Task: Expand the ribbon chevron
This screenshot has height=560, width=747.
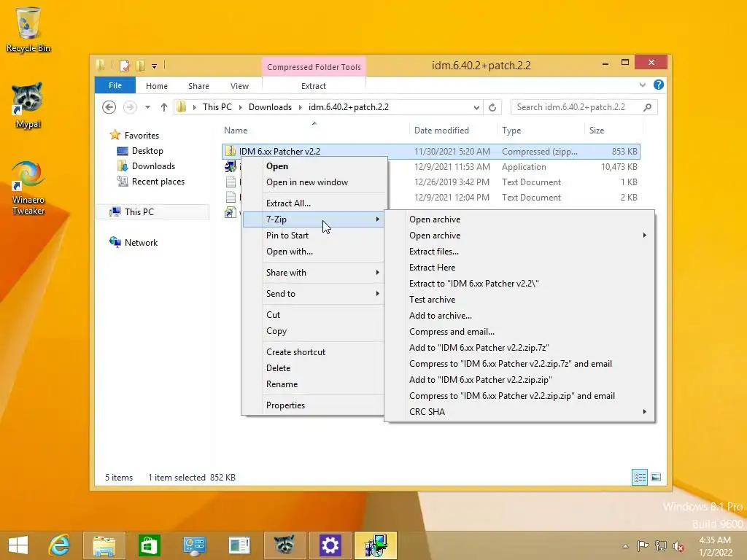Action: coord(642,85)
